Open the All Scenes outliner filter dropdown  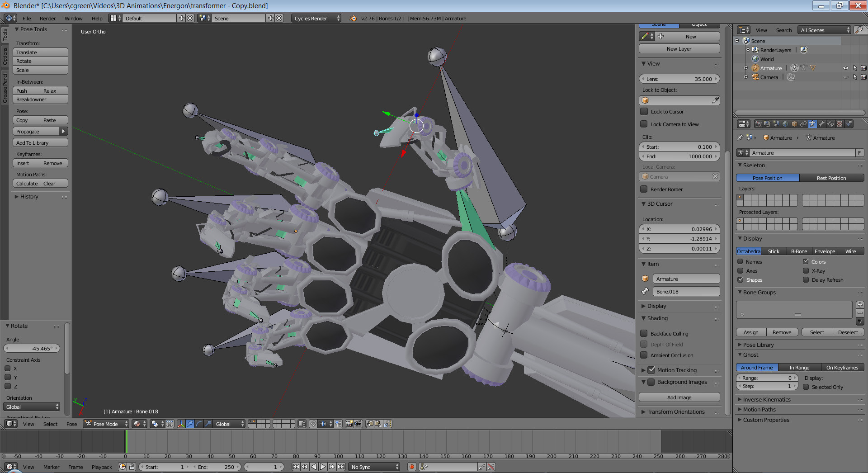coord(825,30)
